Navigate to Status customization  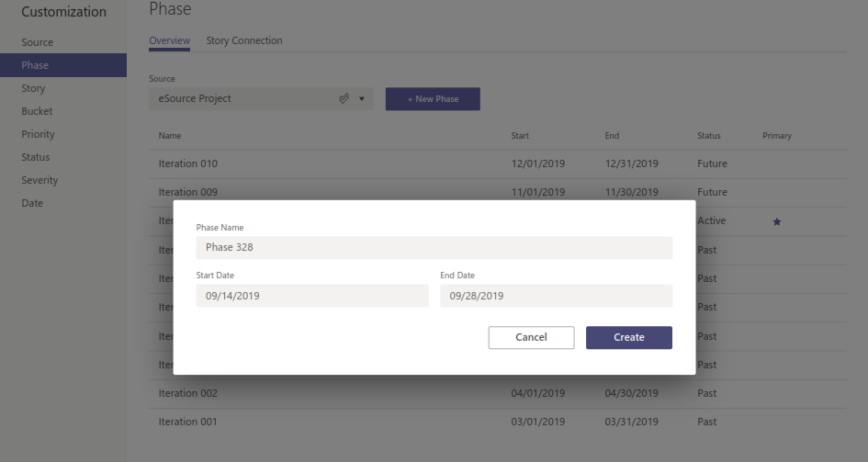click(x=36, y=157)
